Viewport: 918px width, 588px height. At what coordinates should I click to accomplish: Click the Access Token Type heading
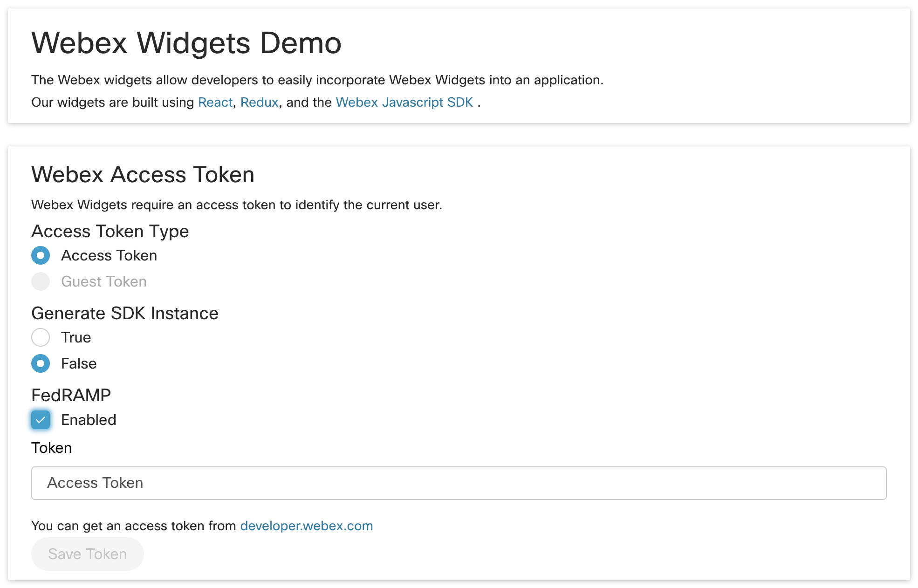click(x=110, y=231)
